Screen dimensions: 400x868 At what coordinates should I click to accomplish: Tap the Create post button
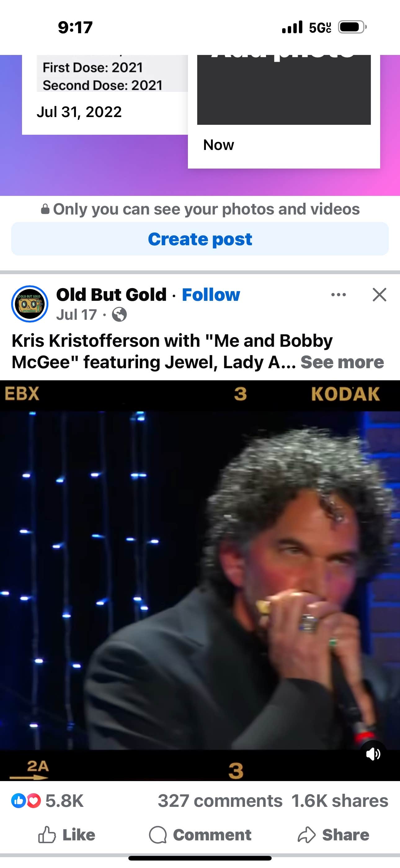tap(200, 239)
